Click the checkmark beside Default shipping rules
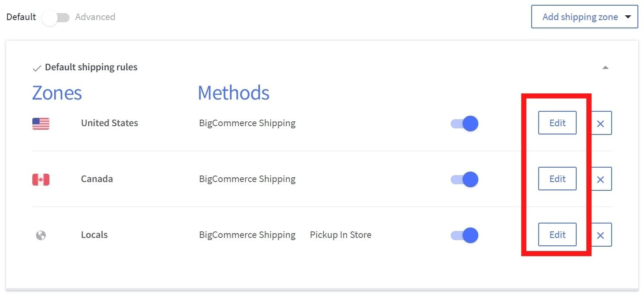 [x=37, y=68]
